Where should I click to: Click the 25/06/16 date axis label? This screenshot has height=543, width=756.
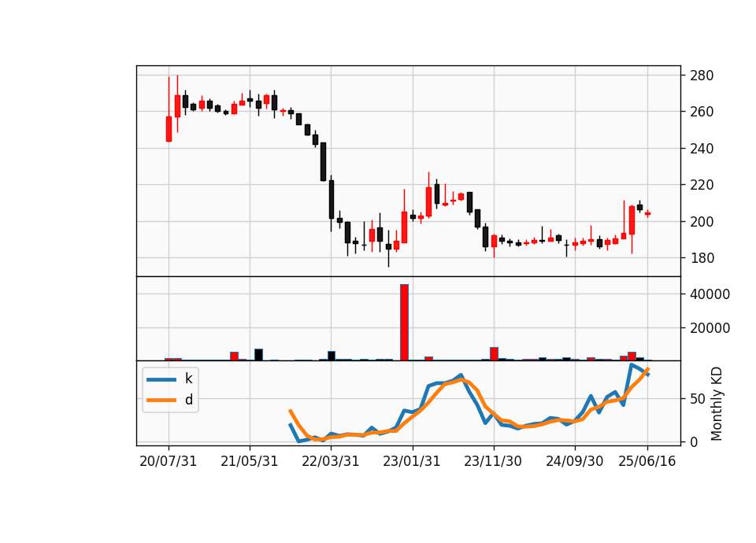pyautogui.click(x=647, y=461)
